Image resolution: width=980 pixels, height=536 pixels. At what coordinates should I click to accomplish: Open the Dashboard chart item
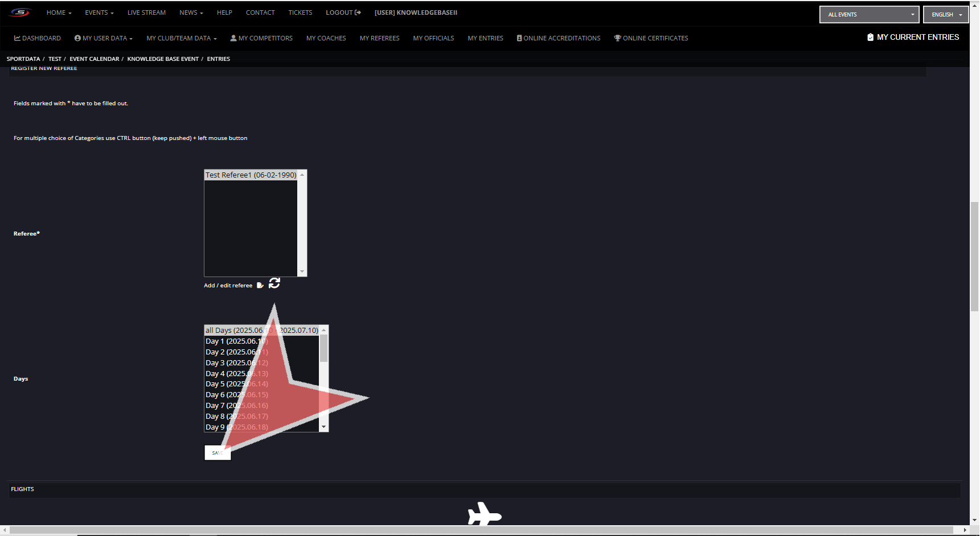click(x=38, y=39)
